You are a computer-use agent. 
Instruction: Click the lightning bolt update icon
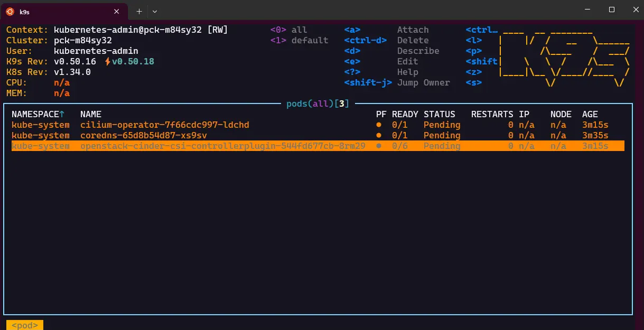[x=108, y=62]
